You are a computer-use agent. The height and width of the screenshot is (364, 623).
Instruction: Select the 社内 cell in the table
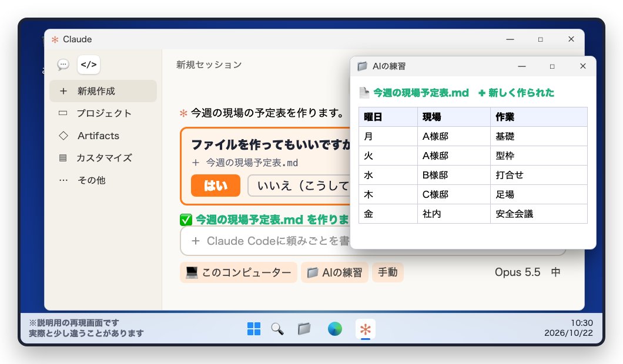pos(454,214)
